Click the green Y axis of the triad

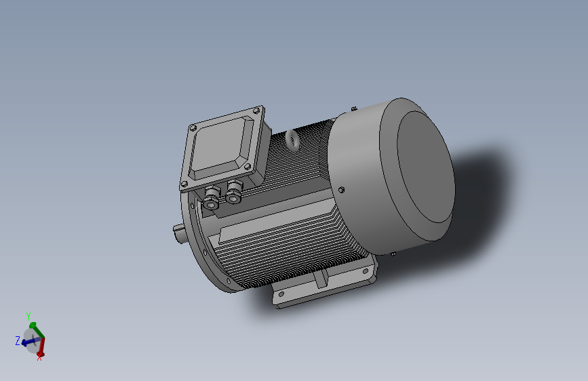[x=37, y=329]
